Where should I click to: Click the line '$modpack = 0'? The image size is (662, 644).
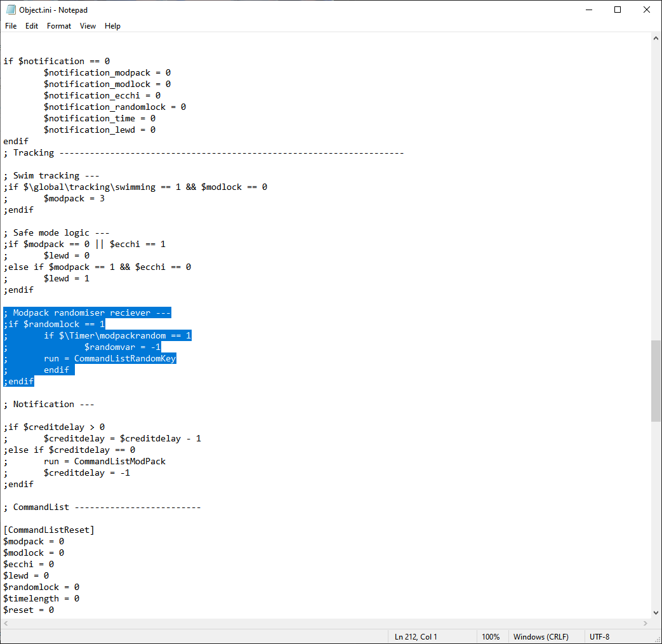(x=34, y=541)
